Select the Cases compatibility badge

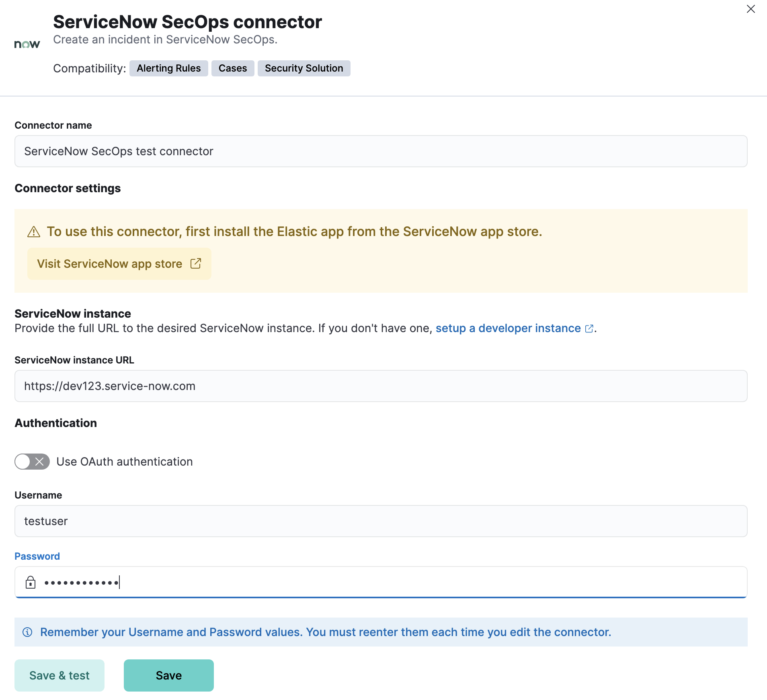click(232, 68)
